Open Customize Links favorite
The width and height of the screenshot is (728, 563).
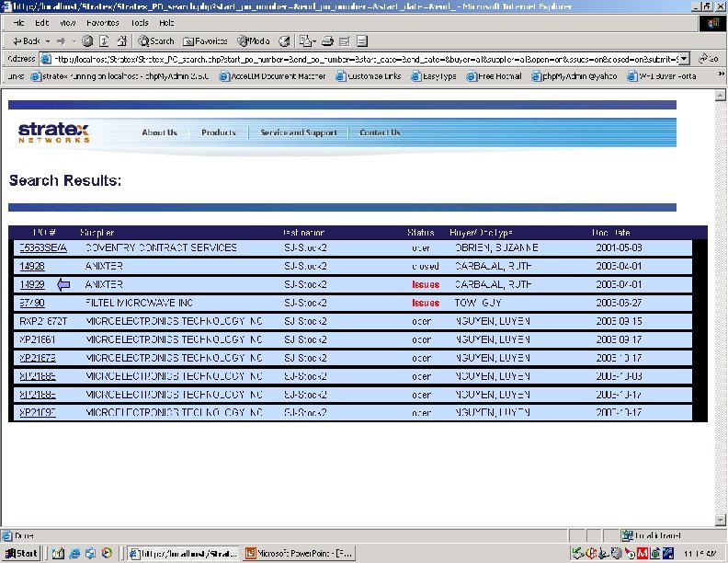[369, 76]
